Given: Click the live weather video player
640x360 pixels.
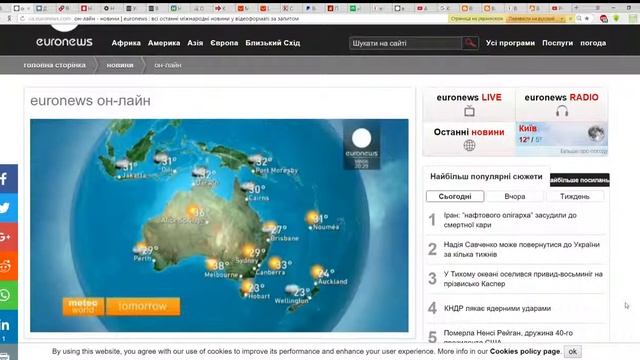Looking at the screenshot, I should click(x=219, y=225).
